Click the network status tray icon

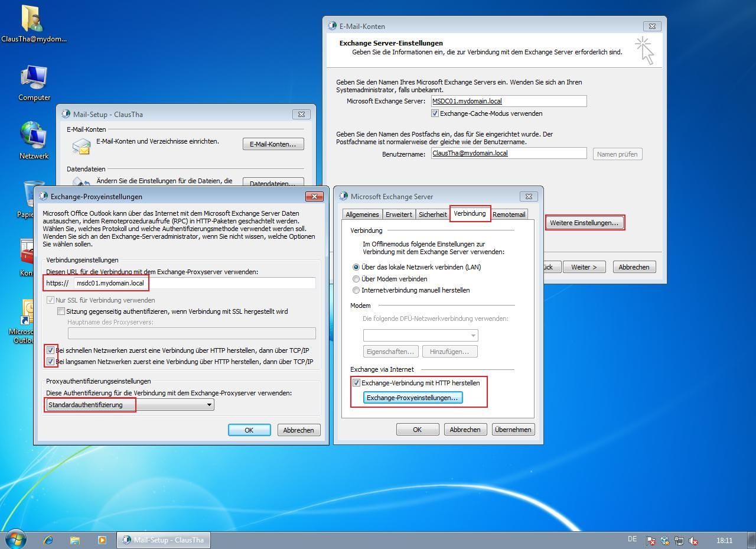(679, 540)
